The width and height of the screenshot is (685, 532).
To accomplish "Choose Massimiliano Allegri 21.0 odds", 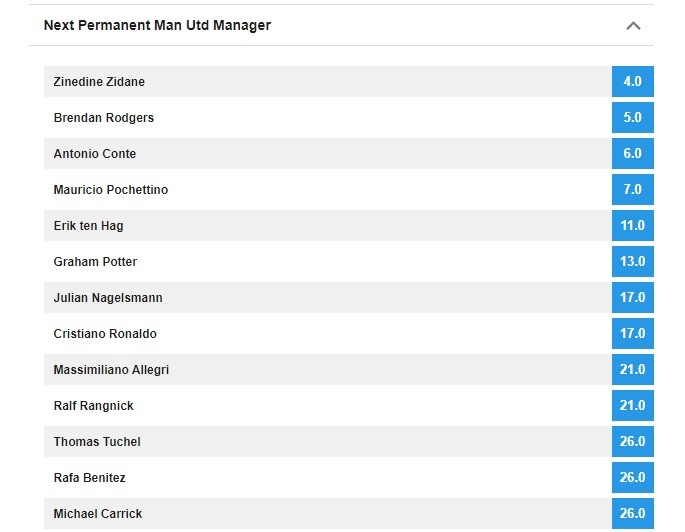I will pyautogui.click(x=632, y=370).
